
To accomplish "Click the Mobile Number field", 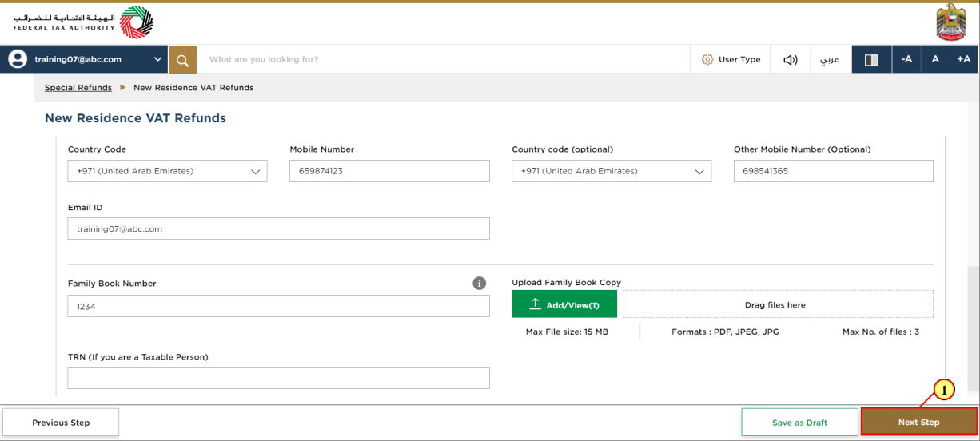I will [389, 171].
